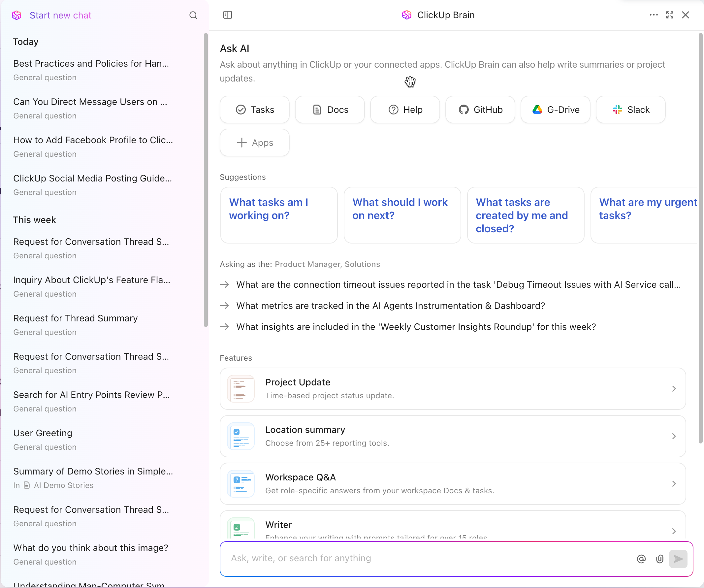
Task: Click the Writer thumbnail icon
Action: coord(241,529)
